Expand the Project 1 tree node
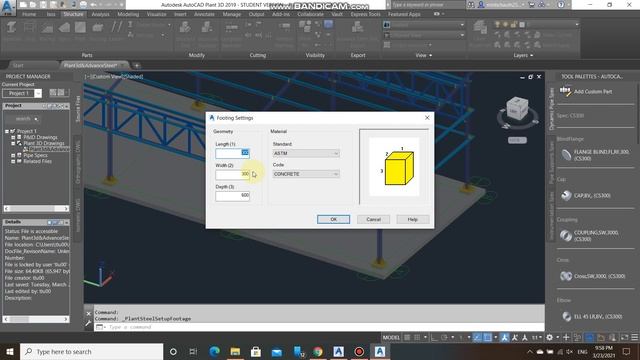Image resolution: width=640 pixels, height=360 pixels. tap(7, 131)
